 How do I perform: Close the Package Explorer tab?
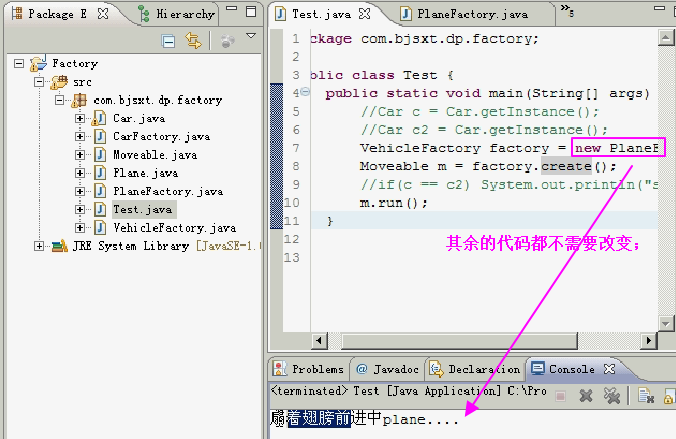(103, 14)
